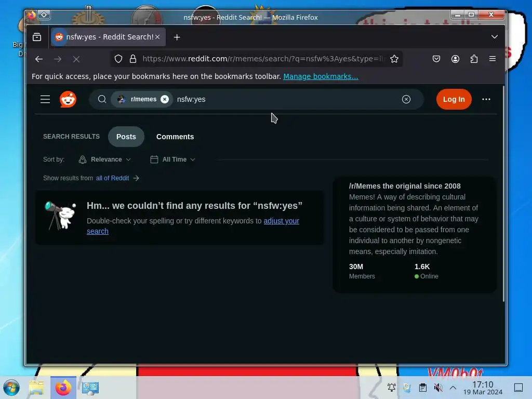Open tracking protection shield icon
Screen dimensions: 532x399
coord(118,59)
